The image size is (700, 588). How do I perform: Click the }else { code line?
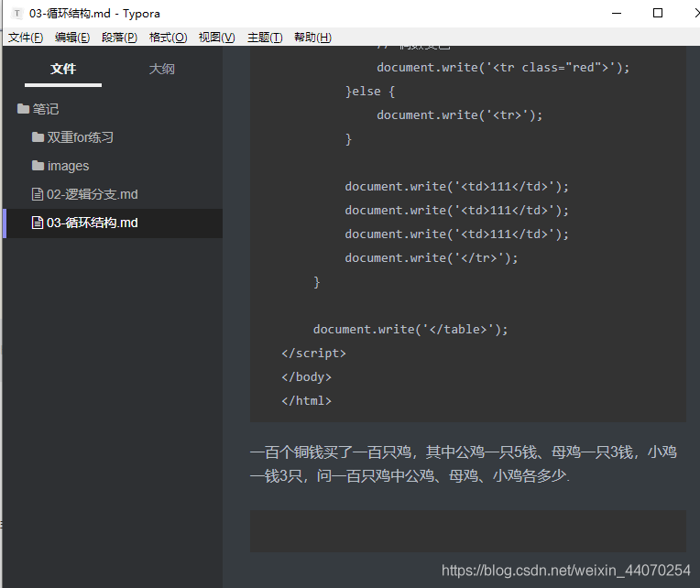370,92
